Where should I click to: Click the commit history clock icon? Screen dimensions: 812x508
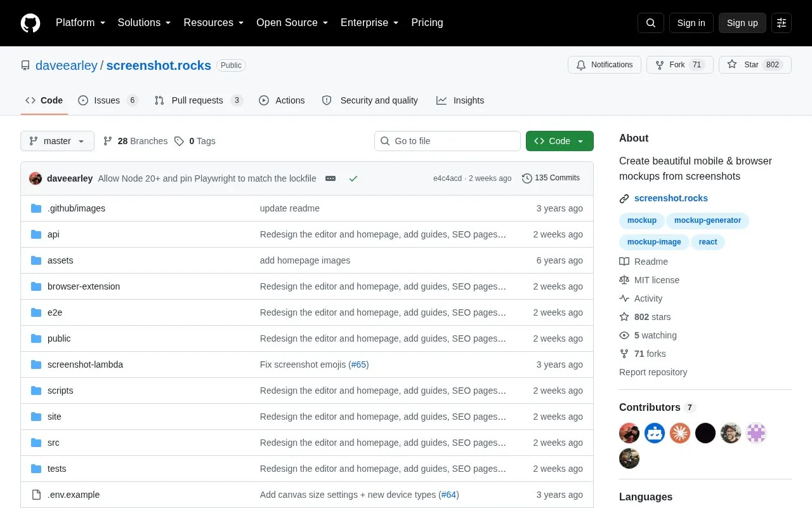pos(527,178)
